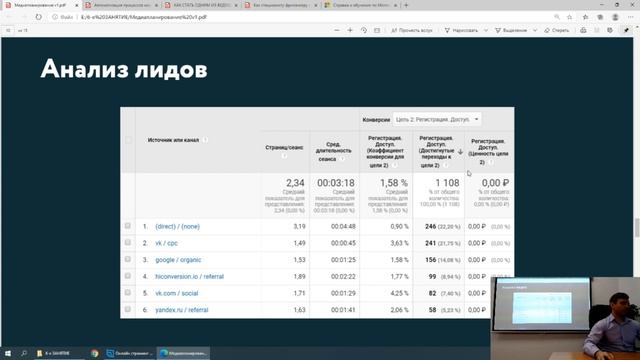Open the vk / cpc source link
Screen dimensions: 640x360
click(167, 243)
